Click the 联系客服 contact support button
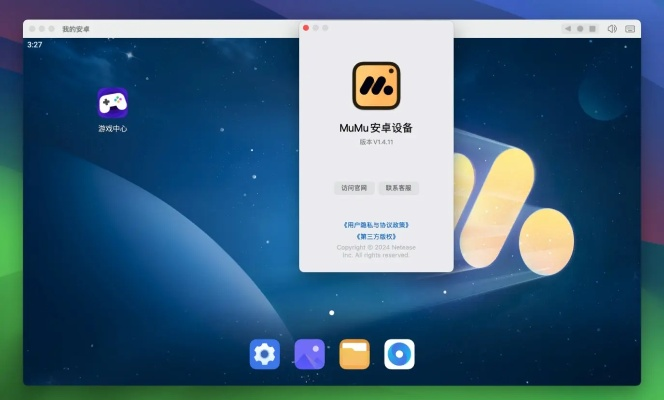The image size is (664, 400). pyautogui.click(x=398, y=188)
